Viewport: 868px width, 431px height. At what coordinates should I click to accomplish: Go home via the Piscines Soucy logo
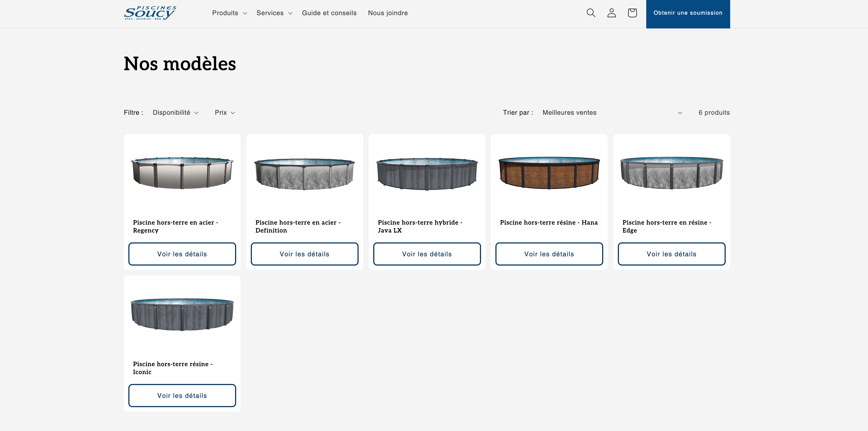pos(150,13)
